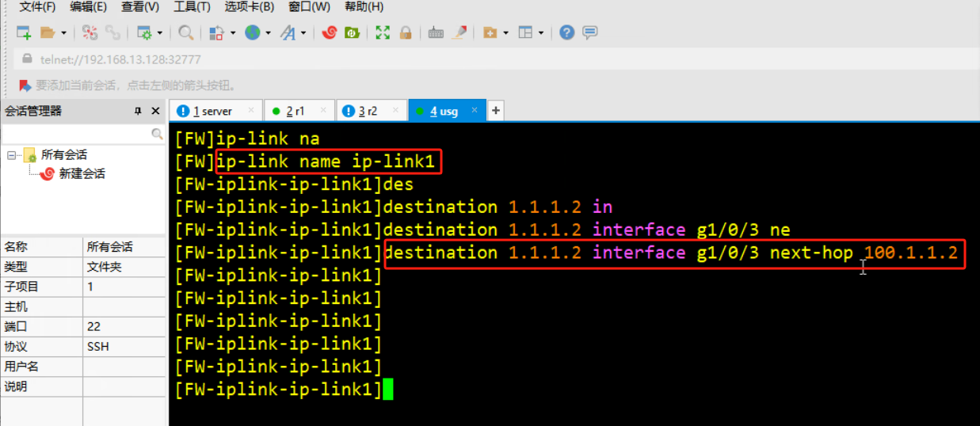Click the telnet address bar field
This screenshot has width=980, height=426.
coord(496,59)
